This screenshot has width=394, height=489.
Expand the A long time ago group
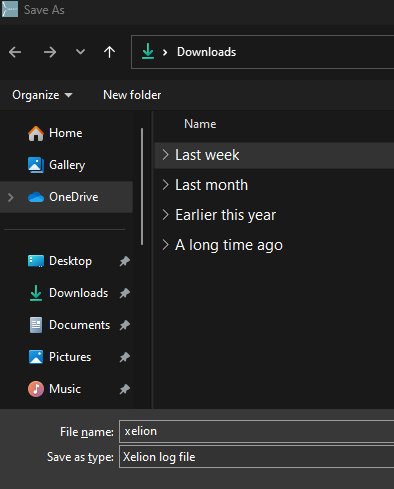[165, 245]
